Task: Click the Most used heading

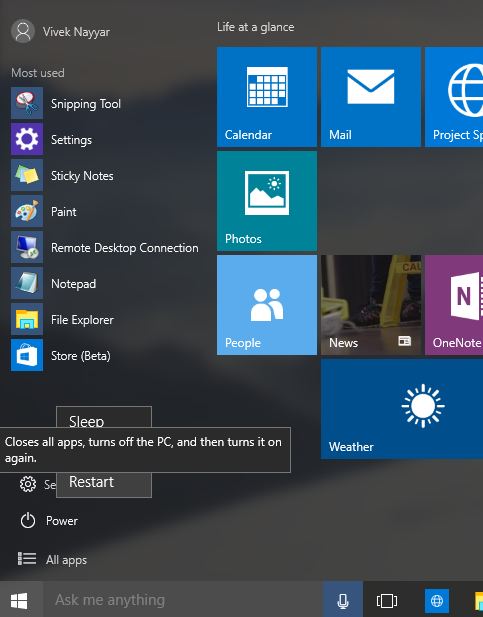Action: click(38, 73)
